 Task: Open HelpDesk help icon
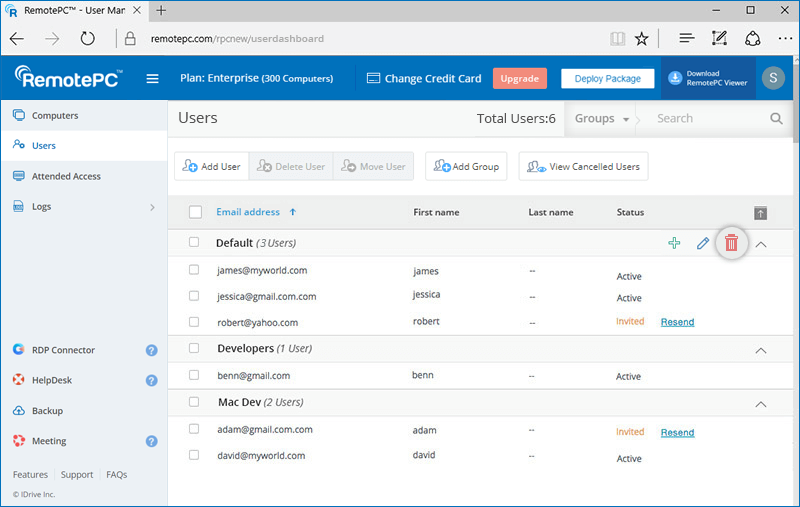[x=152, y=381]
